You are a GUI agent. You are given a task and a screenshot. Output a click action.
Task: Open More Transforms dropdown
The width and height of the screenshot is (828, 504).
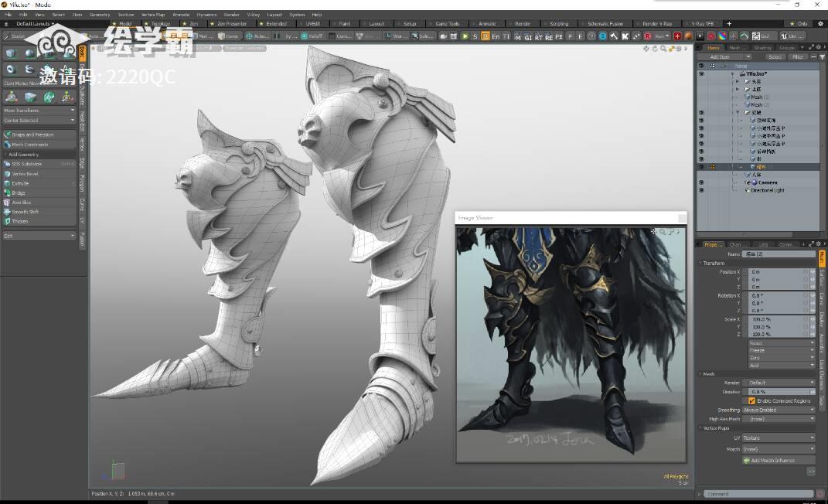tap(39, 111)
